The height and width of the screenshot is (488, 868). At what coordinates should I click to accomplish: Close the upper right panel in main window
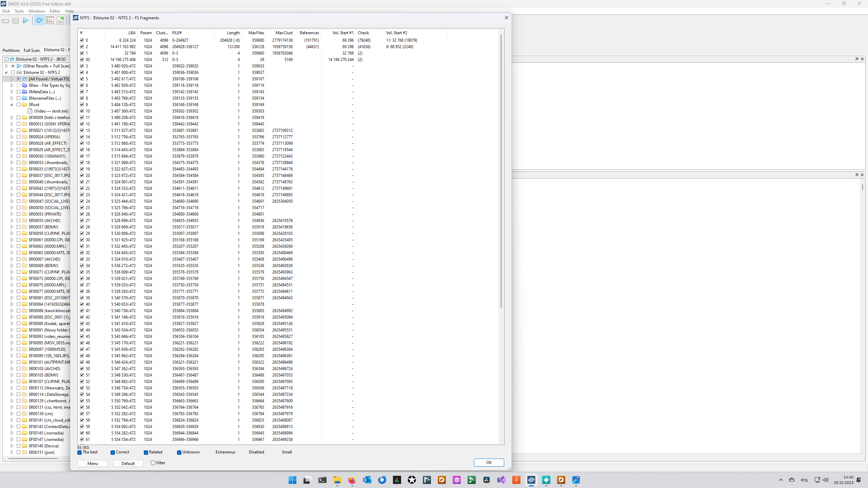[862, 59]
